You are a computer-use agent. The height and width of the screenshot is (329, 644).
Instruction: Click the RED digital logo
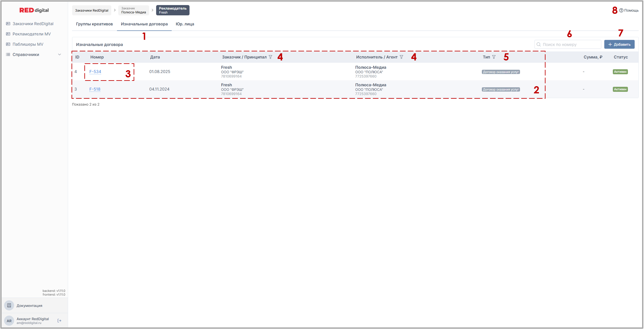[x=34, y=10]
